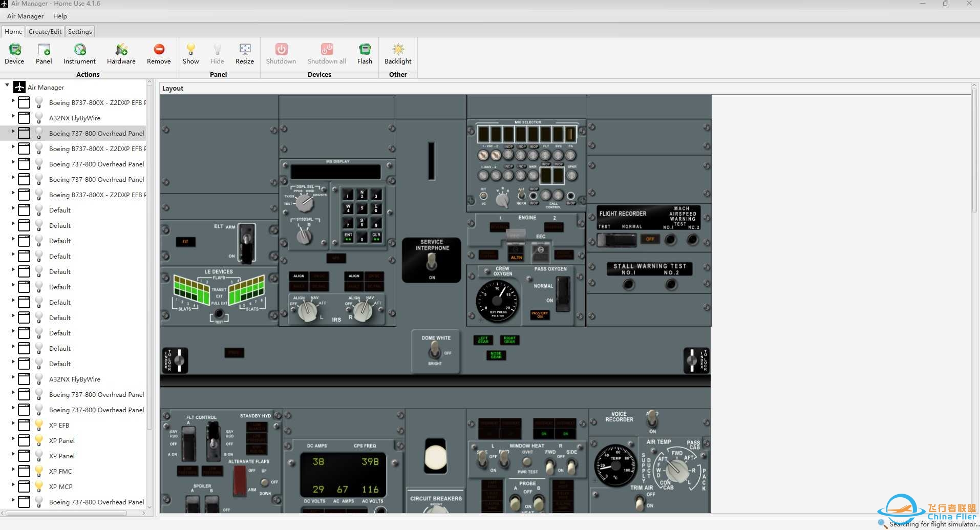Turn the left IRS mode selector knob

307,311
